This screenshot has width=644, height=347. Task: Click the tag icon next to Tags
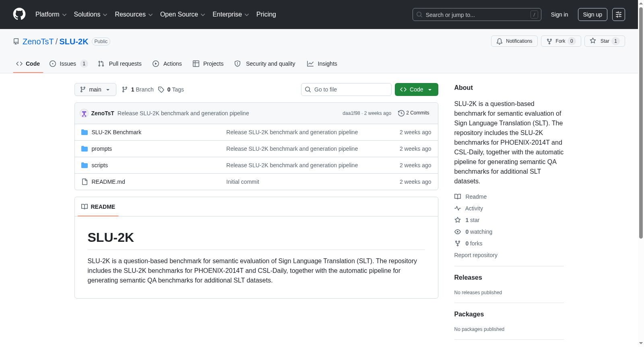[161, 89]
